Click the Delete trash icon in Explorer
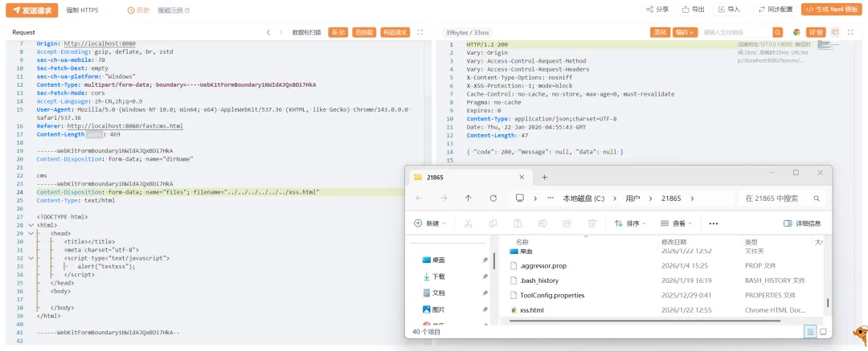This screenshot has width=868, height=352. click(x=592, y=223)
